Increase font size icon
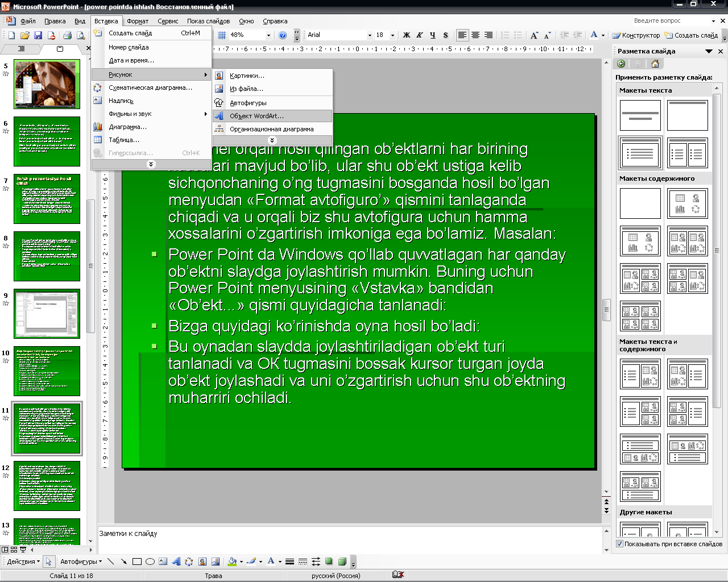Screen dimensions: 728x582 [534, 35]
